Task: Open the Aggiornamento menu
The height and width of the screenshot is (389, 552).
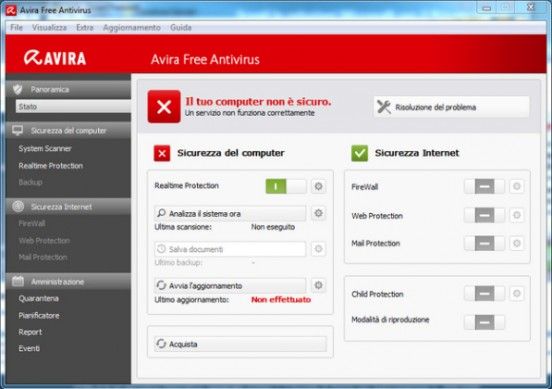Action: click(132, 27)
